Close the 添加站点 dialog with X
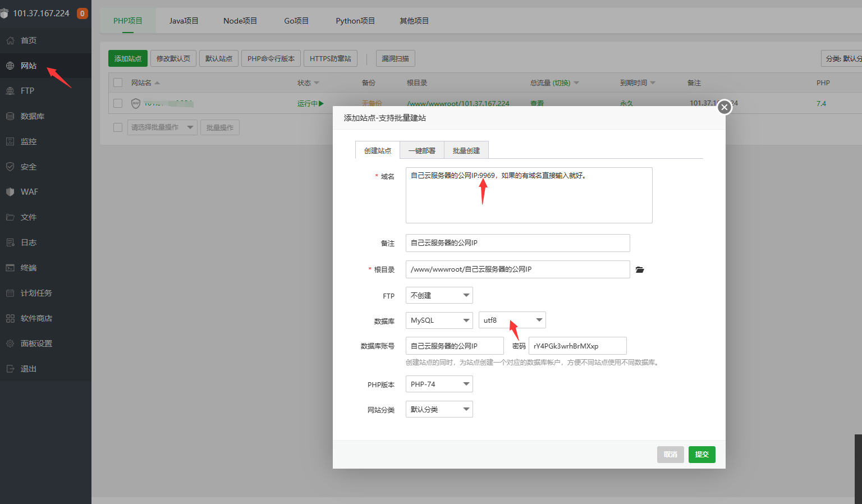This screenshot has width=862, height=504. [725, 107]
